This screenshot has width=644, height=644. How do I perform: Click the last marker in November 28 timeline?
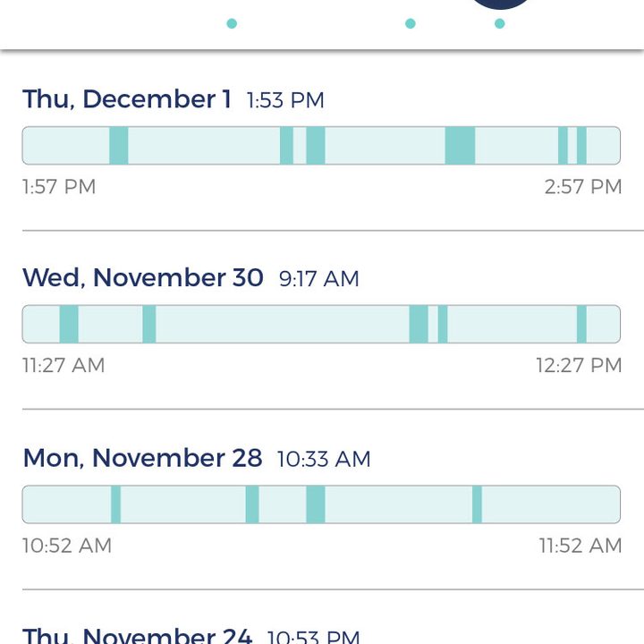point(477,504)
